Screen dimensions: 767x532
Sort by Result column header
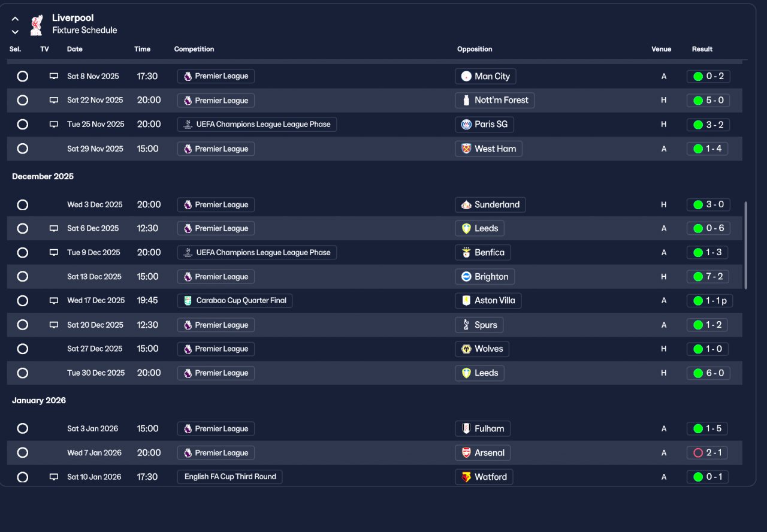pyautogui.click(x=702, y=49)
